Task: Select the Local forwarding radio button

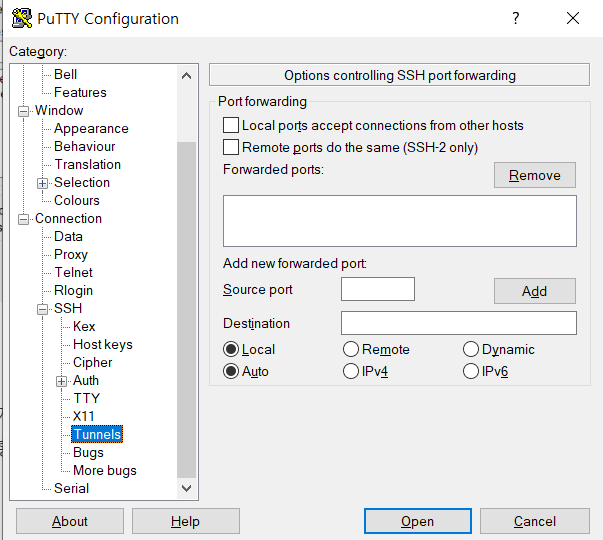Action: coord(231,349)
